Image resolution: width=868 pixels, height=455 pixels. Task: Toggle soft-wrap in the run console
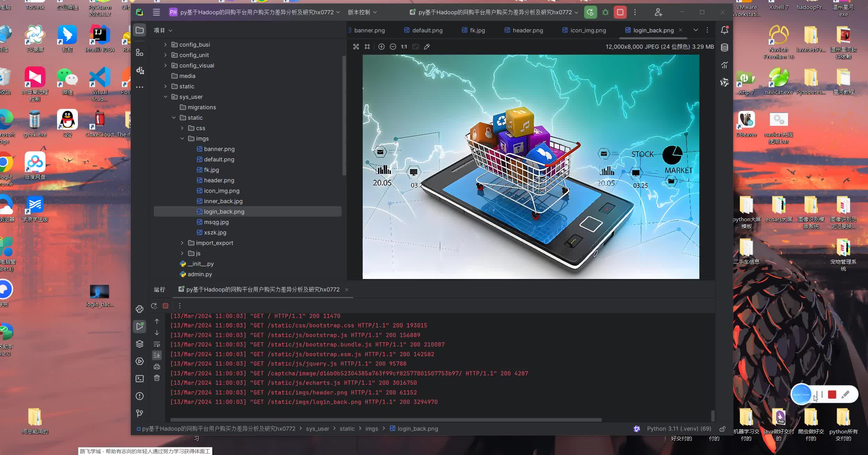pyautogui.click(x=157, y=344)
